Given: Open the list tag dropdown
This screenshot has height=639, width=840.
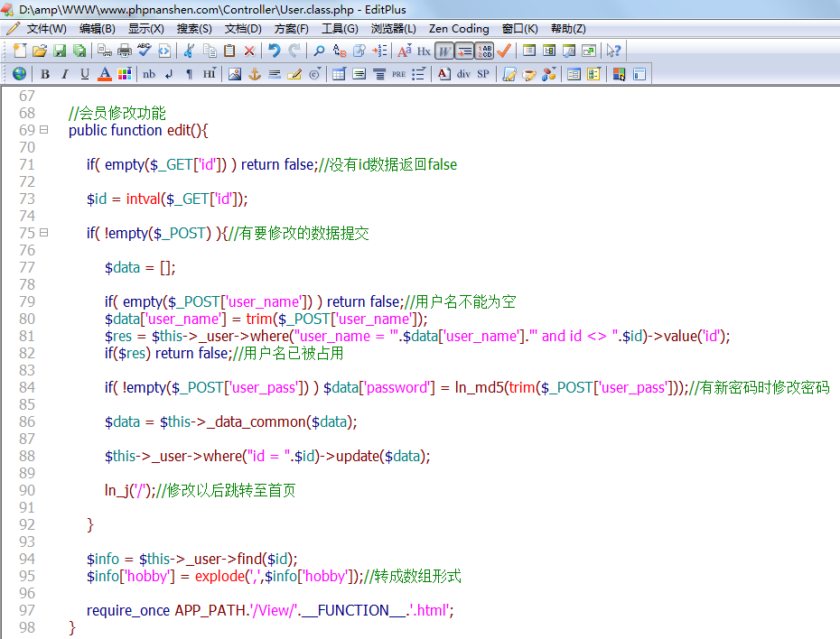Looking at the screenshot, I should (418, 74).
